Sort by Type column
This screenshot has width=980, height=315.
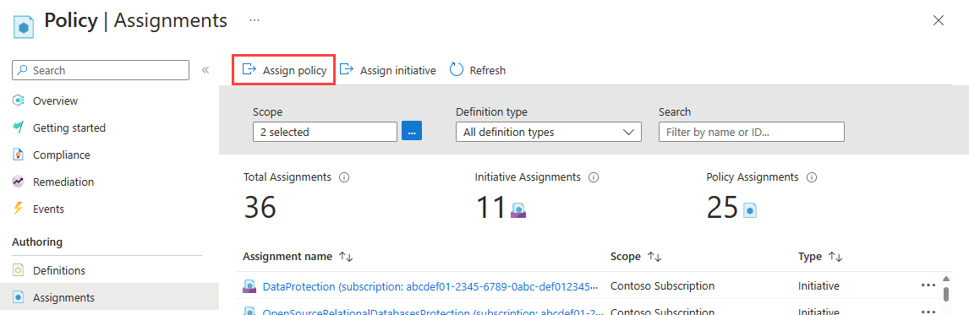[x=821, y=257]
